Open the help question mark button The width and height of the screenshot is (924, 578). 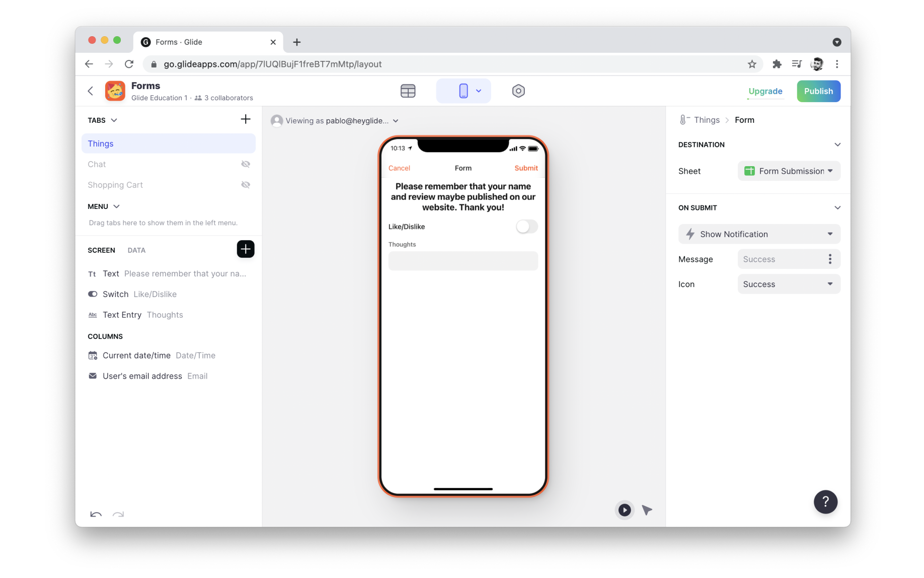coord(825,501)
